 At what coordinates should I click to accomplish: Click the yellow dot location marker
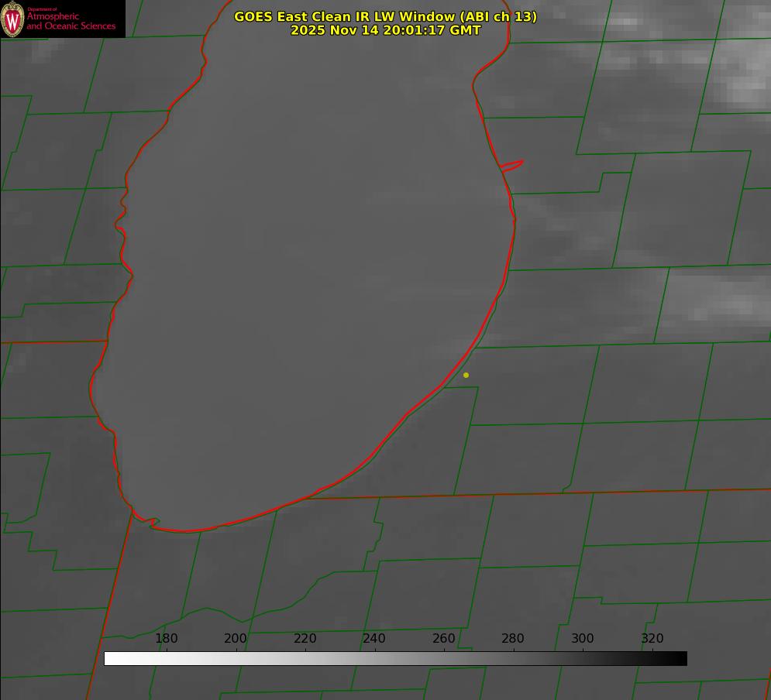tap(466, 376)
